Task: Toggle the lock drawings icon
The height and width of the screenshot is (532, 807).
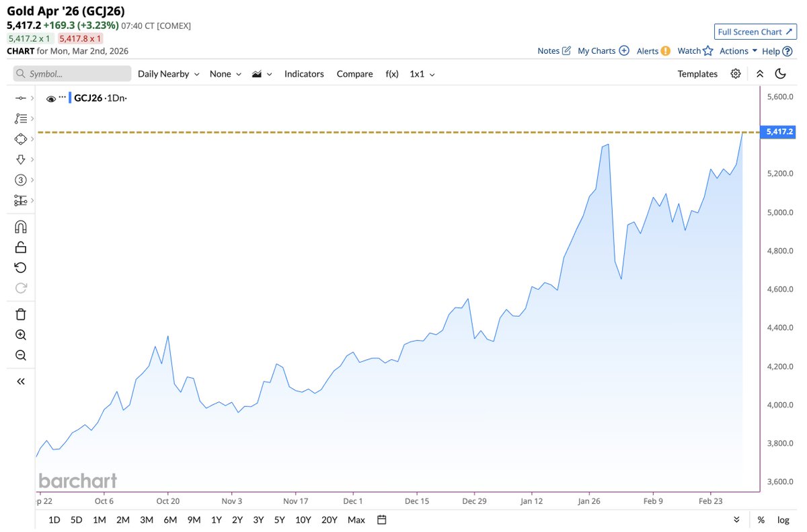Action: [20, 247]
